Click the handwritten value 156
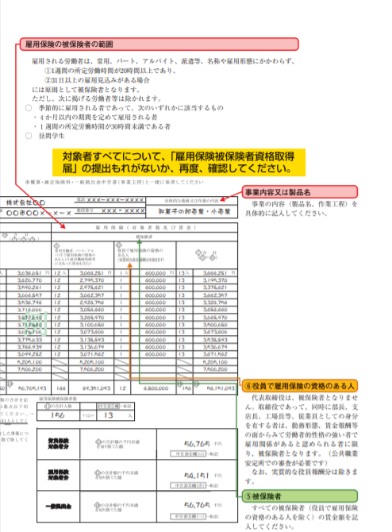392x532 pixels. (58, 415)
